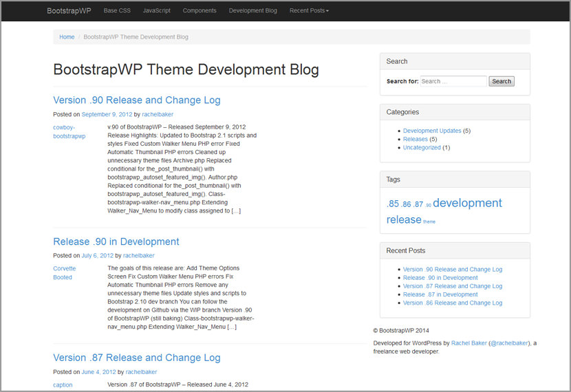Open the Base CSS menu item
Screen dimensions: 571x392
point(117,10)
